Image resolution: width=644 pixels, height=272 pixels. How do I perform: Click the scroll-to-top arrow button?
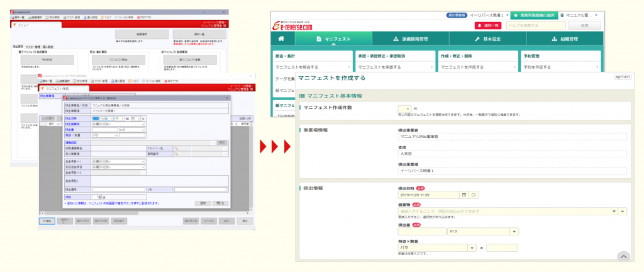pos(623,256)
